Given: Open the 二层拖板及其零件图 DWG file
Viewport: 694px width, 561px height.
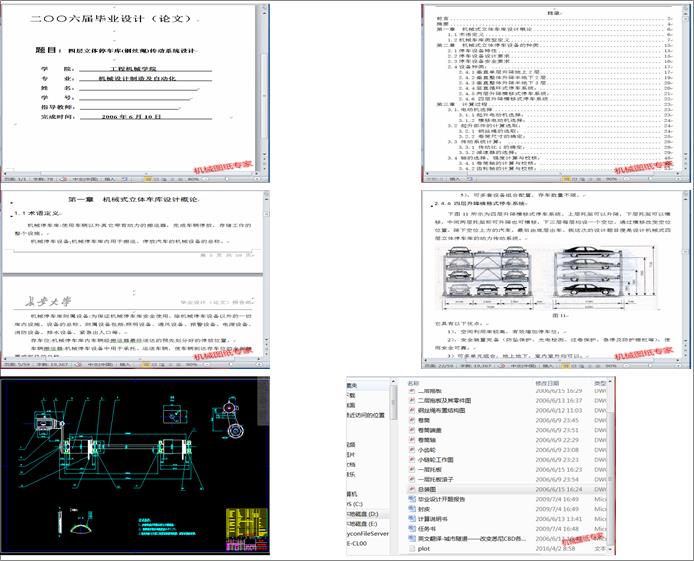Looking at the screenshot, I should coord(444,400).
